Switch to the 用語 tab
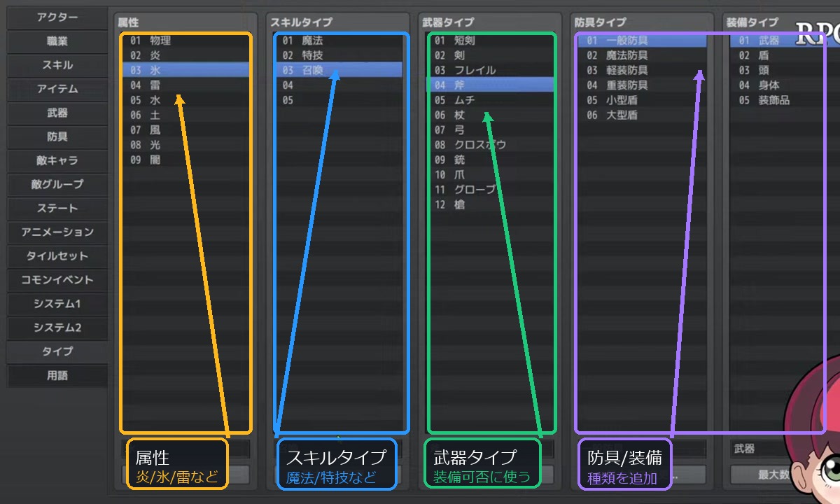 pyautogui.click(x=57, y=376)
